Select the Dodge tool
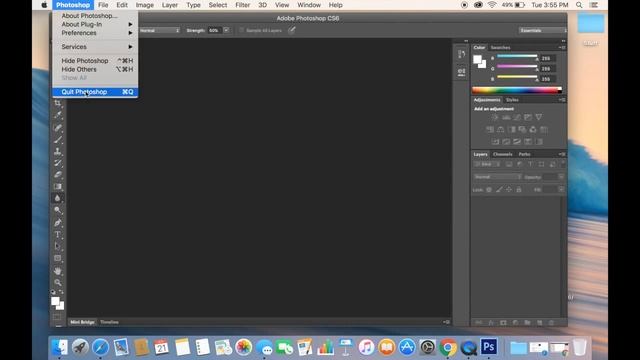 tap(58, 210)
